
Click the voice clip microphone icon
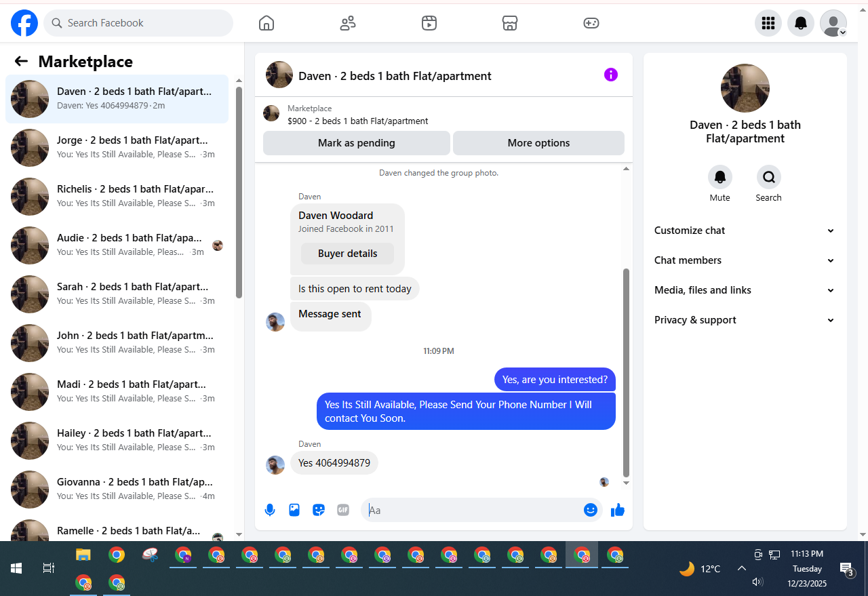(x=270, y=510)
